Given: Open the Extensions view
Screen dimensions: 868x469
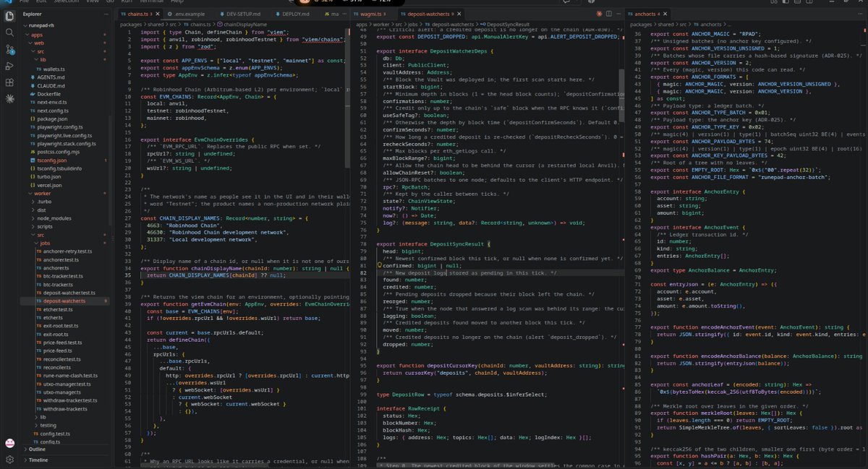Looking at the screenshot, I should [x=9, y=83].
